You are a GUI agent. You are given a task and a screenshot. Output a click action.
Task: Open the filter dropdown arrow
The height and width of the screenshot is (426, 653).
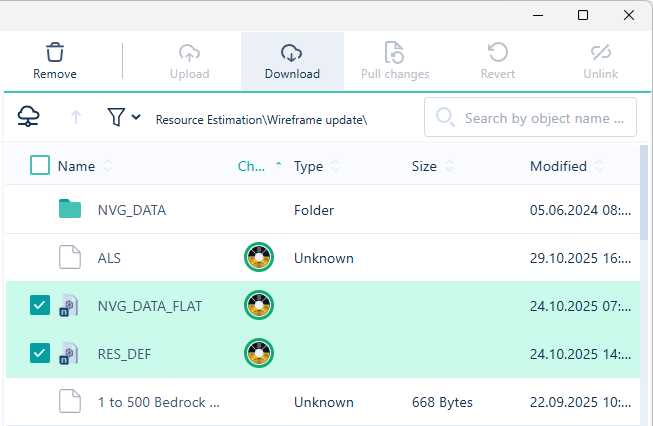click(x=135, y=118)
